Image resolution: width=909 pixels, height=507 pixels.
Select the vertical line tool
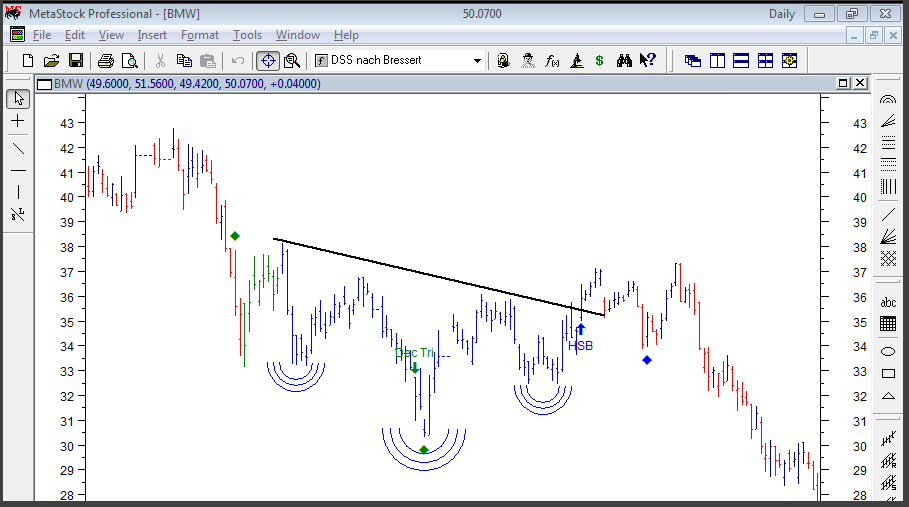click(x=18, y=192)
